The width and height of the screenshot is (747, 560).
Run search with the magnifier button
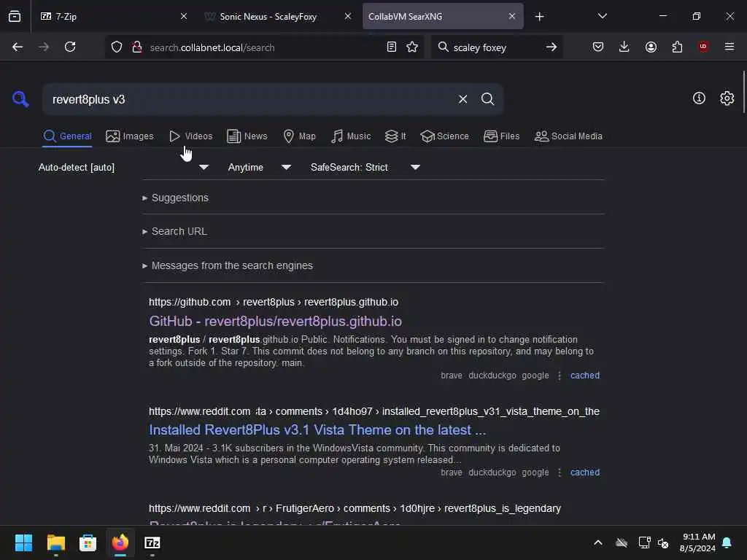(487, 99)
